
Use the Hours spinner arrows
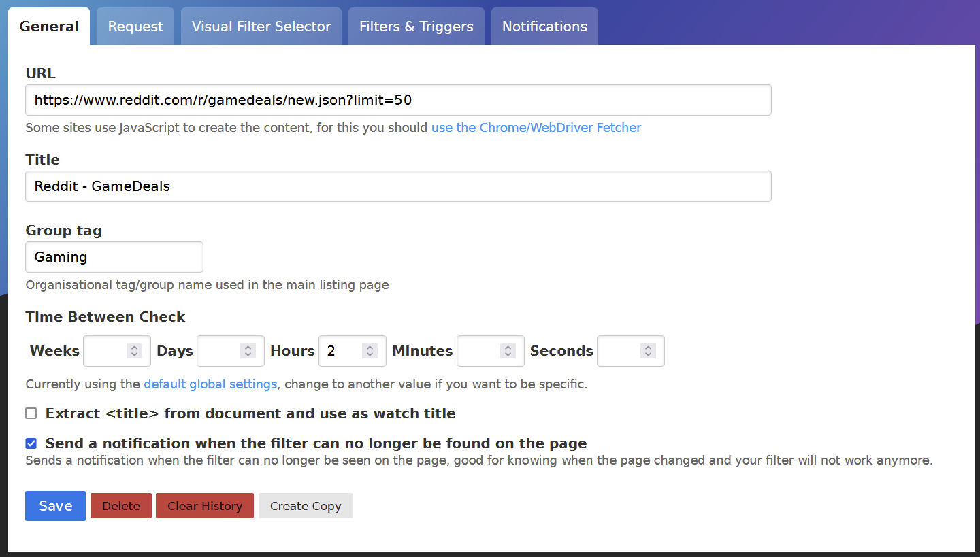point(370,351)
